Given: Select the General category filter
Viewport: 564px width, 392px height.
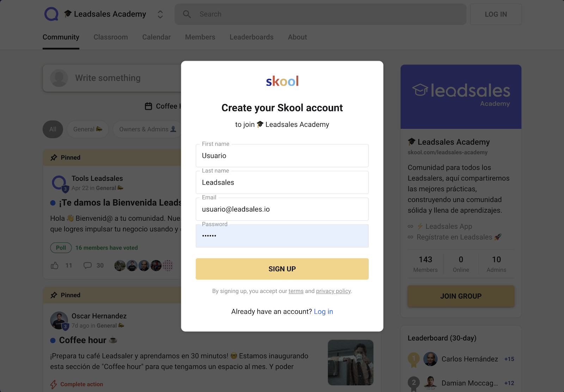Looking at the screenshot, I should 87,129.
